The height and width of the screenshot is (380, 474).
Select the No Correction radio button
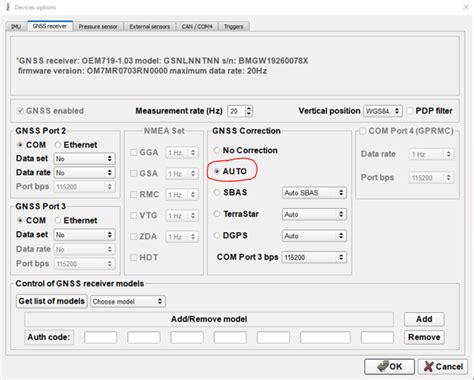(217, 150)
